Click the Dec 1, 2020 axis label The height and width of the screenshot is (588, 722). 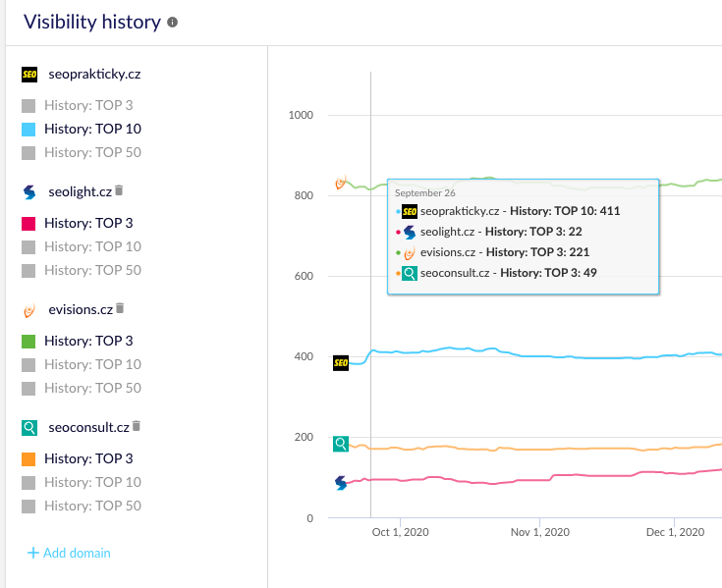(675, 532)
